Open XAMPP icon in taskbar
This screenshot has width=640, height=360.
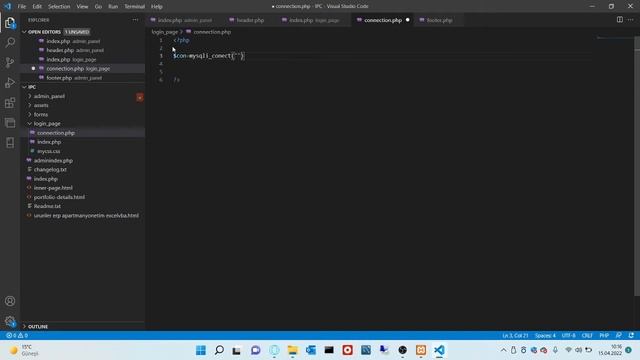click(x=421, y=350)
